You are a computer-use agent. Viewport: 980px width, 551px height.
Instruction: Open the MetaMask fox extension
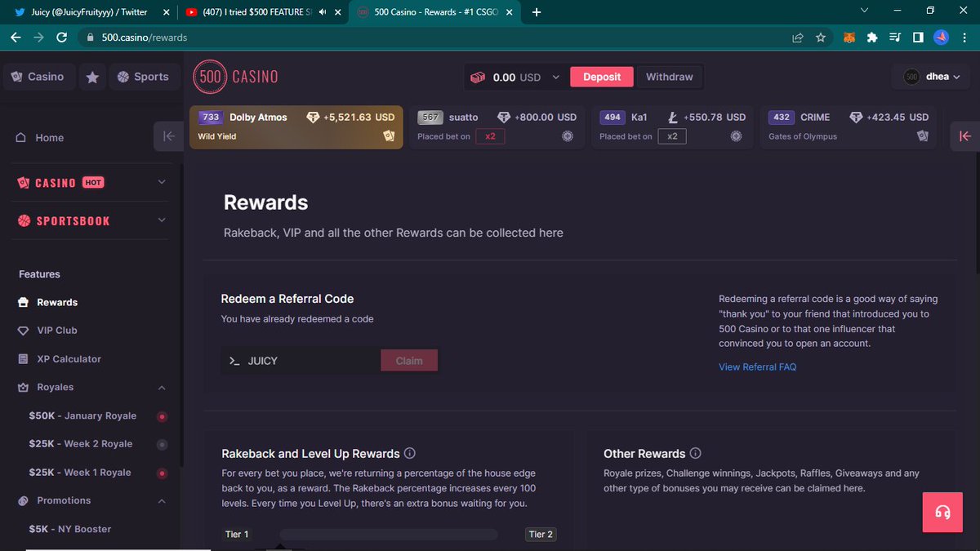[x=849, y=38]
